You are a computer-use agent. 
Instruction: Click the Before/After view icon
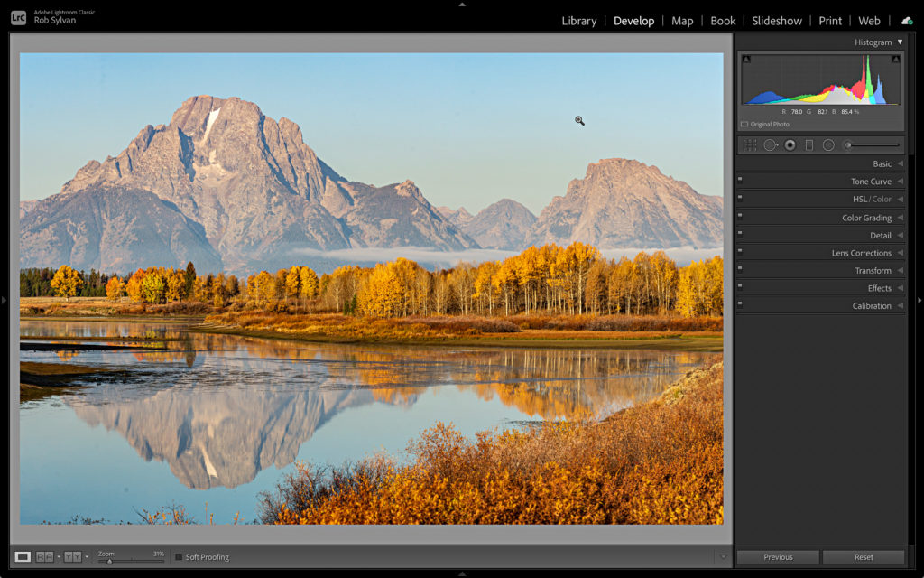(44, 557)
